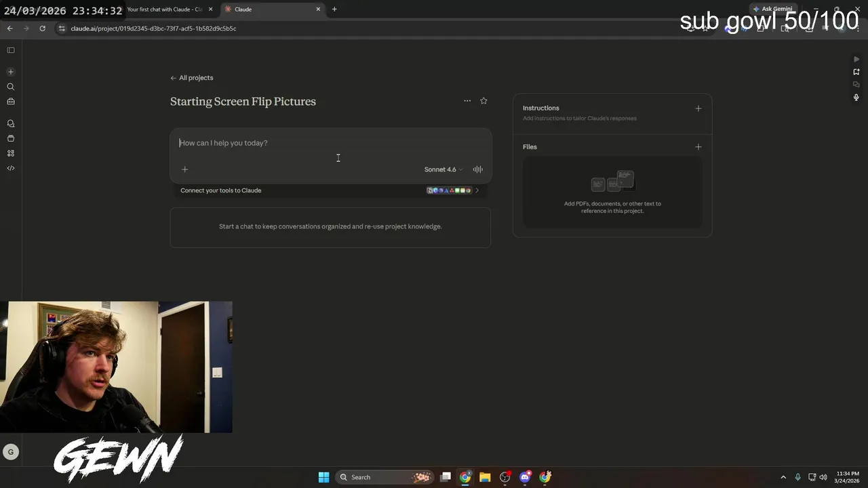Click the Start a chat hint box
The height and width of the screenshot is (488, 868).
pos(330,227)
